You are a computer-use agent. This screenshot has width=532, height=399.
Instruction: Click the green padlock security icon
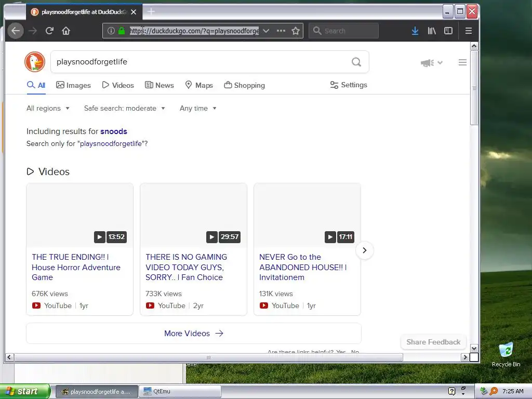point(122,31)
